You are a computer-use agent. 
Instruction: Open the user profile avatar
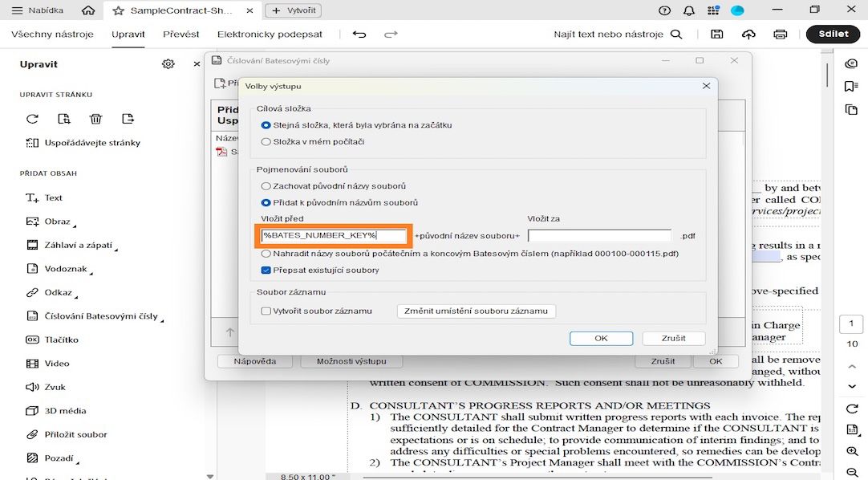tap(737, 10)
